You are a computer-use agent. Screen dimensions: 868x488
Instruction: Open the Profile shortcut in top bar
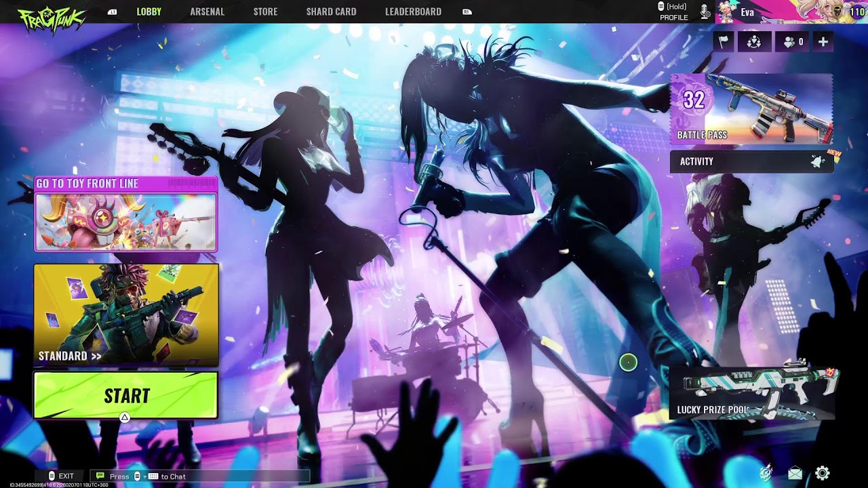pos(673,12)
